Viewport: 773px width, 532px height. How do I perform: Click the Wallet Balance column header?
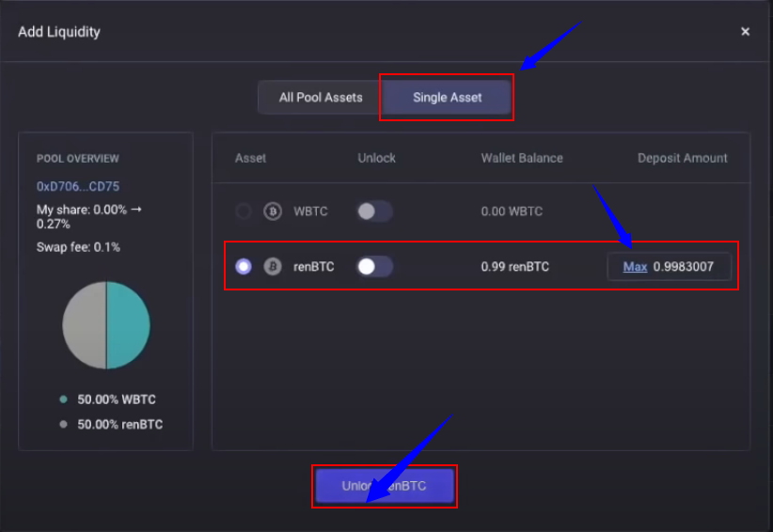pyautogui.click(x=522, y=158)
